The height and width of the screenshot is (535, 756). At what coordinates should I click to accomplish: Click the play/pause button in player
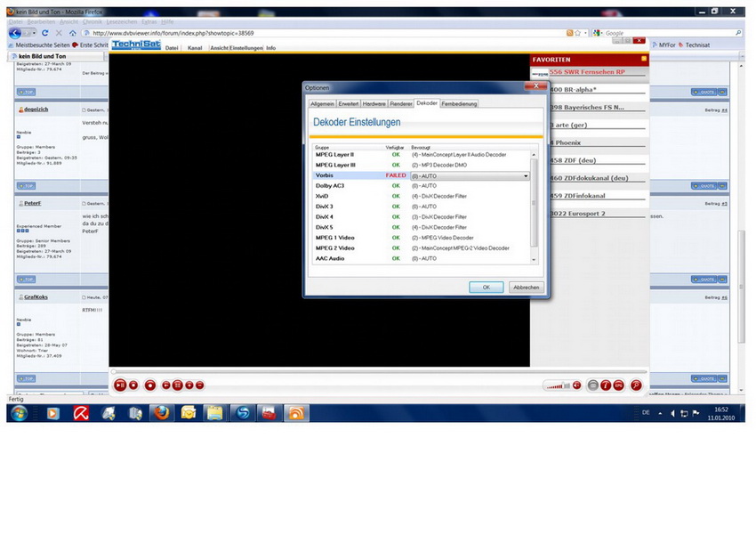coord(119,385)
